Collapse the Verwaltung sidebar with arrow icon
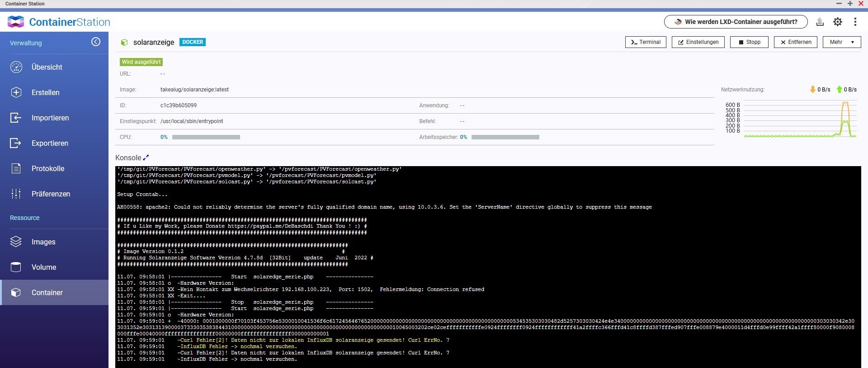The height and width of the screenshot is (368, 868). point(96,42)
